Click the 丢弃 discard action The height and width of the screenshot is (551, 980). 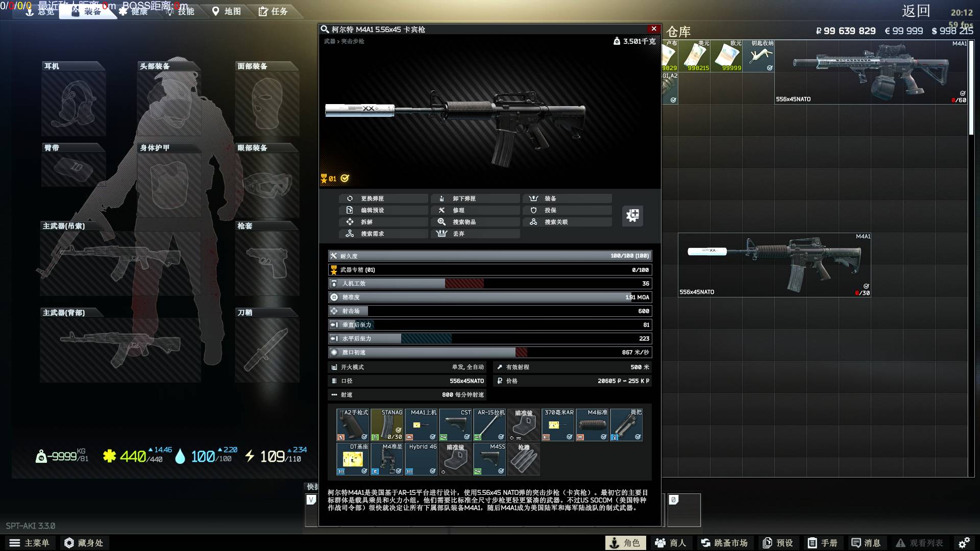(x=475, y=234)
